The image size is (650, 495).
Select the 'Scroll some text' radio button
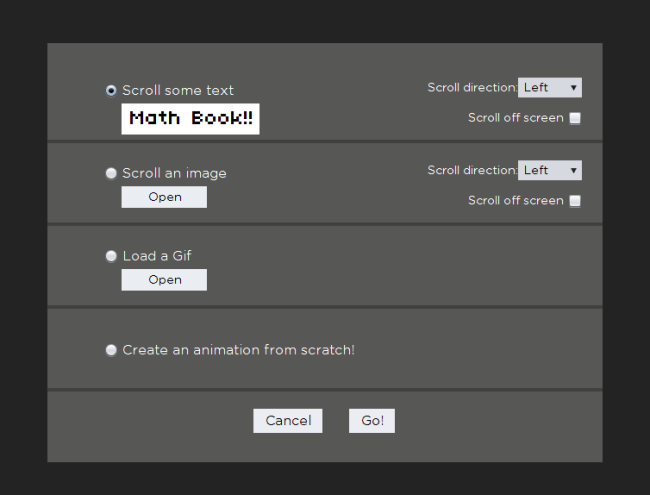pos(111,90)
